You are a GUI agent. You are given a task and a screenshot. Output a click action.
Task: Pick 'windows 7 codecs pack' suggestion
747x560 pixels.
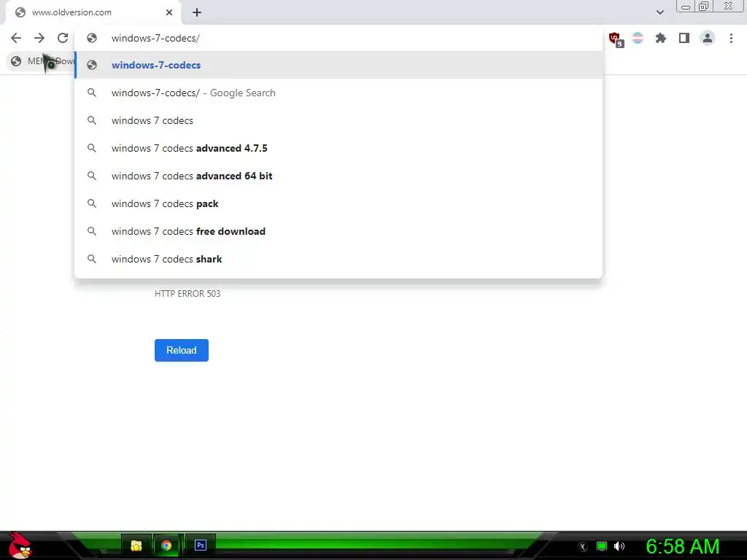(338, 203)
